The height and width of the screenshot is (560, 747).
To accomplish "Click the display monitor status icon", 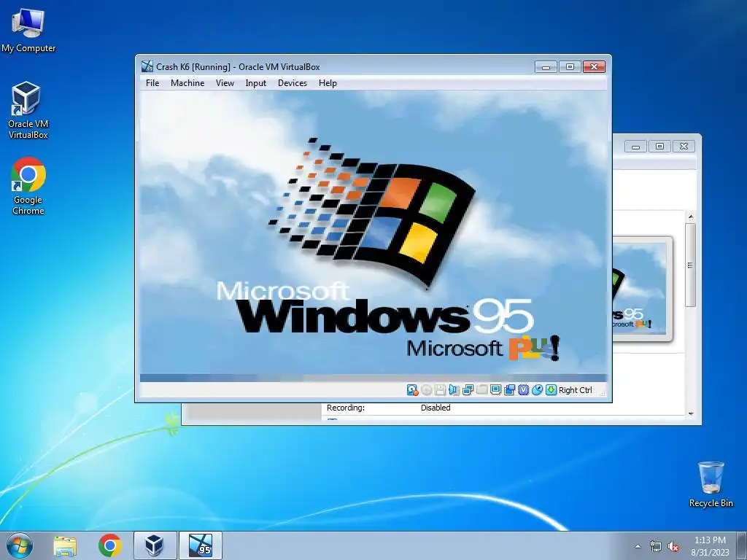I will [495, 390].
